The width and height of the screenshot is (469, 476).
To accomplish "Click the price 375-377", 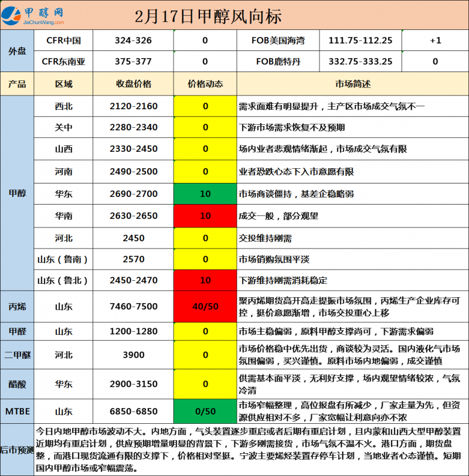I will coord(133,62).
